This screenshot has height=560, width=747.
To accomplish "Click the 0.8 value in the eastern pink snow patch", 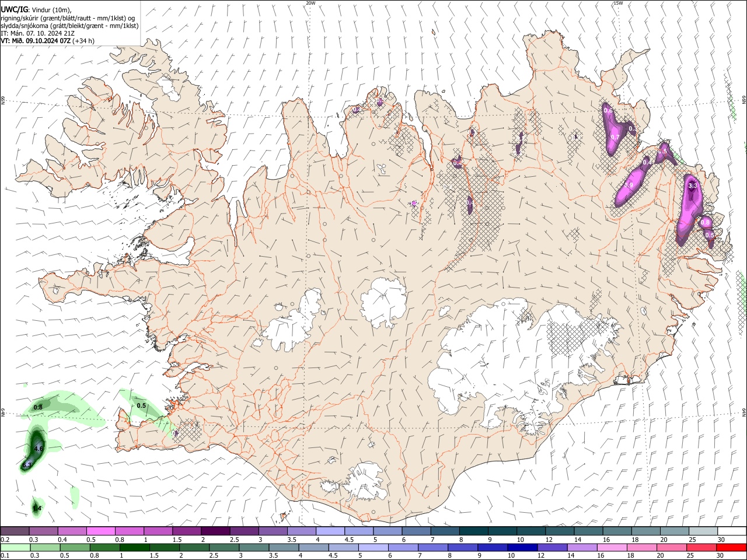I will point(705,222).
